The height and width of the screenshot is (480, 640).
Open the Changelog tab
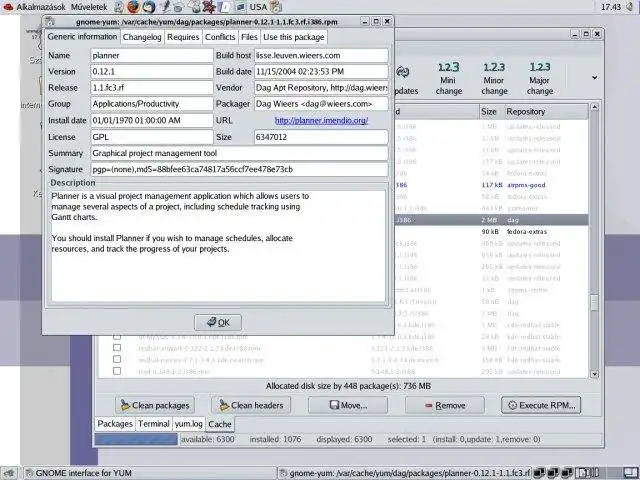click(x=142, y=37)
